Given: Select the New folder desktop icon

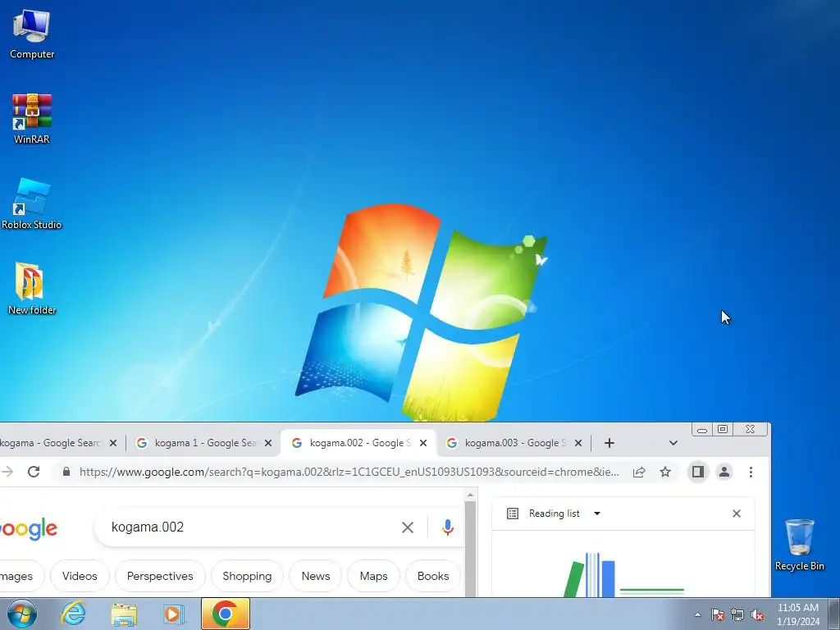Looking at the screenshot, I should click(32, 288).
